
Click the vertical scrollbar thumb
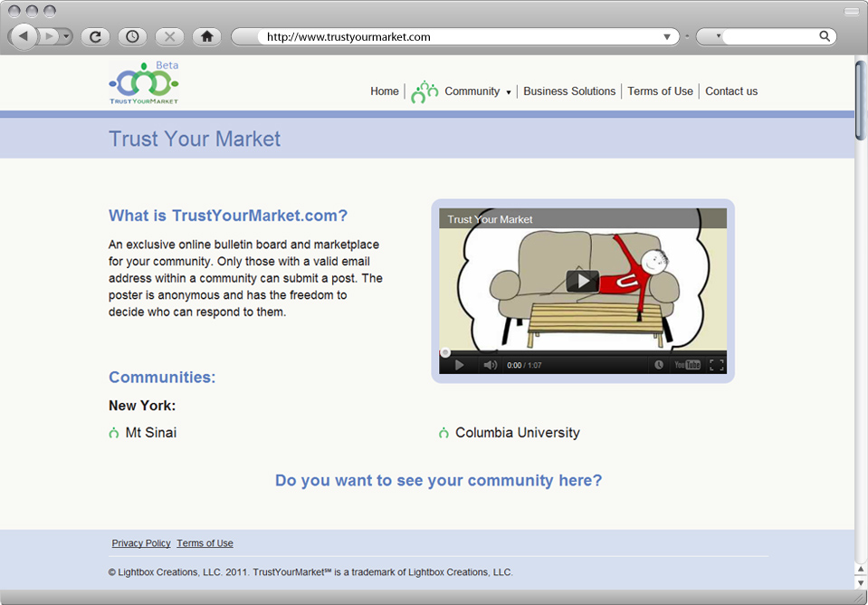tap(861, 100)
